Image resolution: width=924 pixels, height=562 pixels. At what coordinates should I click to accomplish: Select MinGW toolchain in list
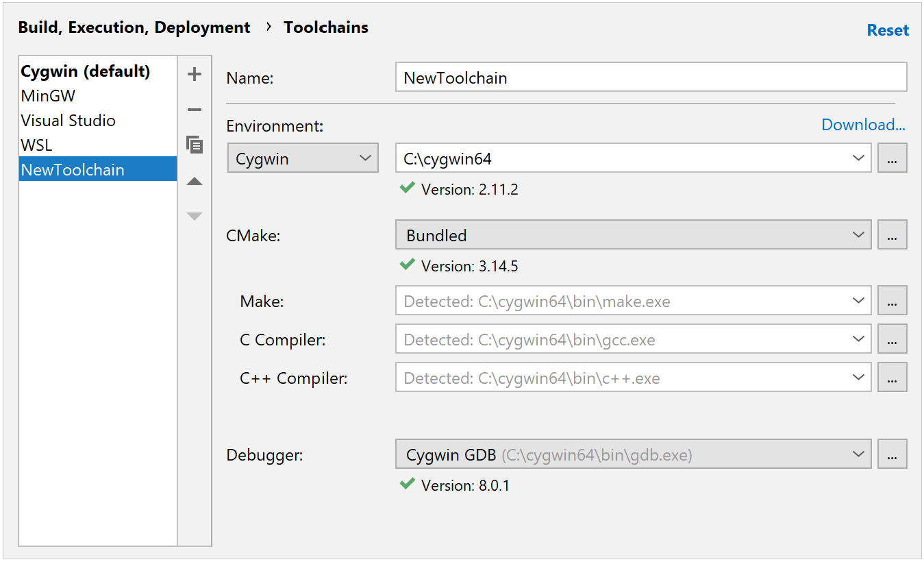point(98,96)
